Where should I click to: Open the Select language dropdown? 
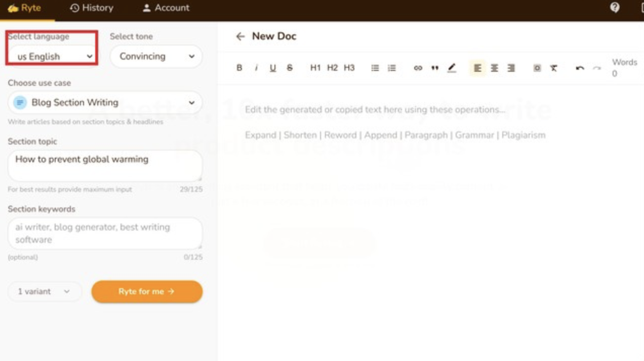pos(53,57)
